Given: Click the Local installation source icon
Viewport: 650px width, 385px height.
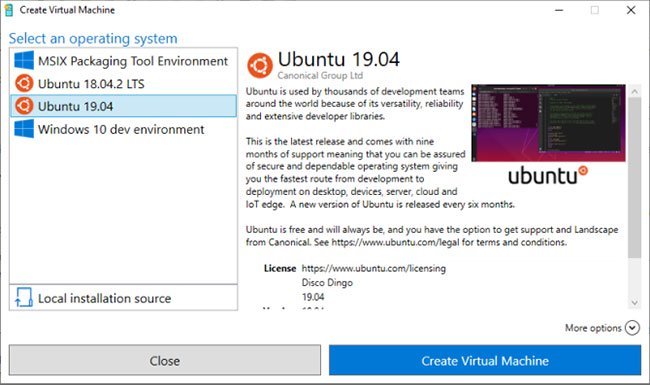Looking at the screenshot, I should (24, 298).
